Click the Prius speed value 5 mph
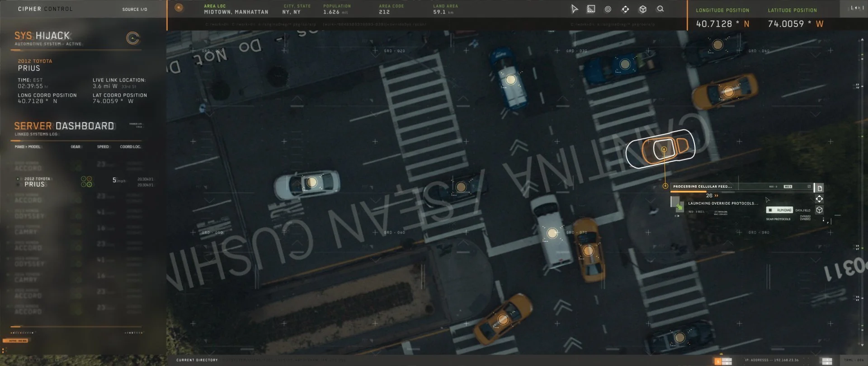Viewport: 868px width, 366px height. point(118,180)
